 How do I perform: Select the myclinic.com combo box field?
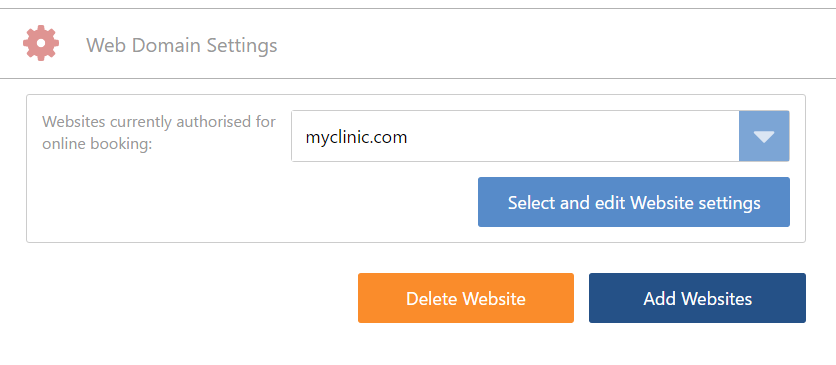tap(540, 136)
